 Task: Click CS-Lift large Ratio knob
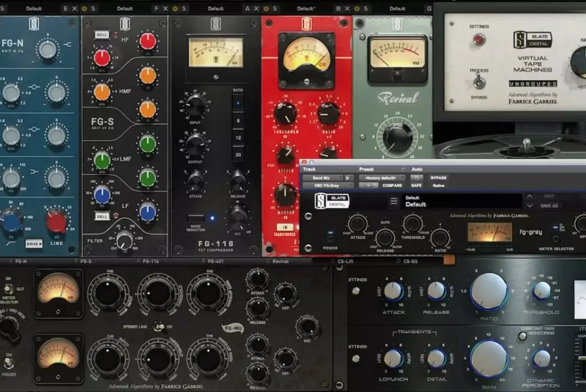489,291
